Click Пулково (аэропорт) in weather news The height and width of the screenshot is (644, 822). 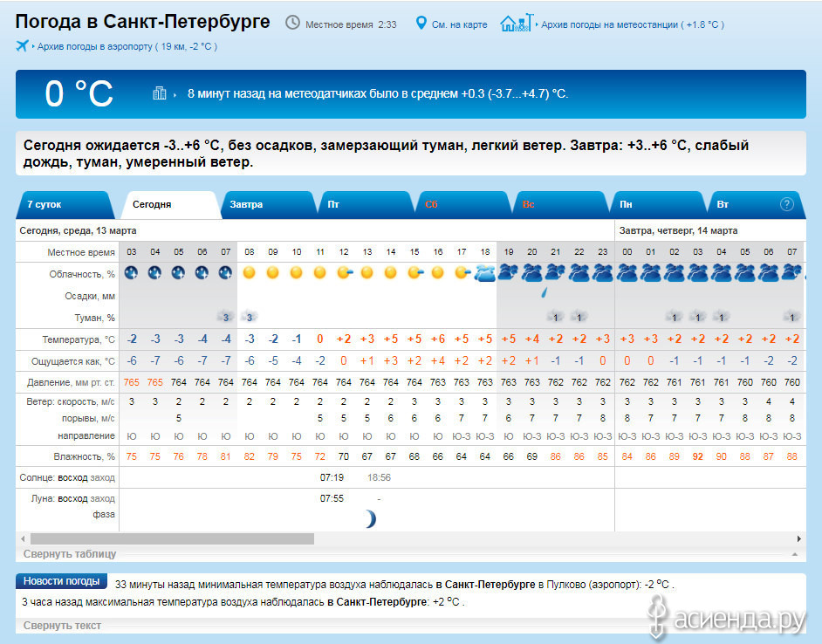[x=593, y=584]
